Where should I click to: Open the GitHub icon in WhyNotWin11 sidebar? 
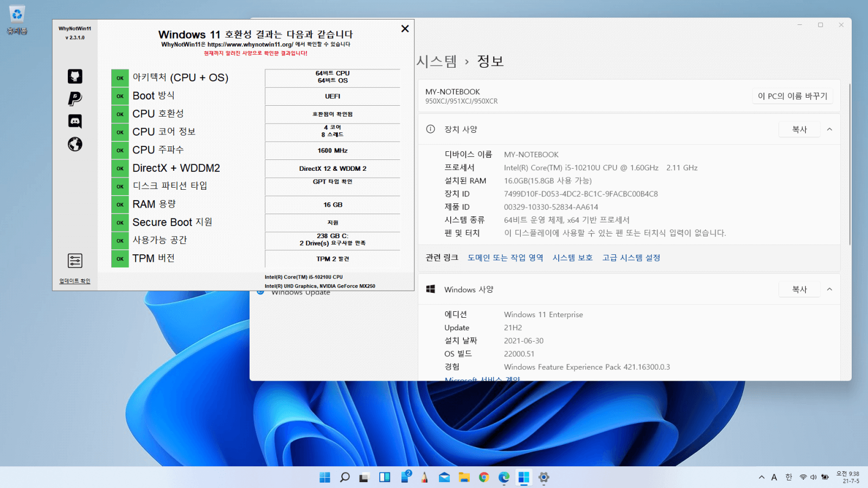click(75, 76)
